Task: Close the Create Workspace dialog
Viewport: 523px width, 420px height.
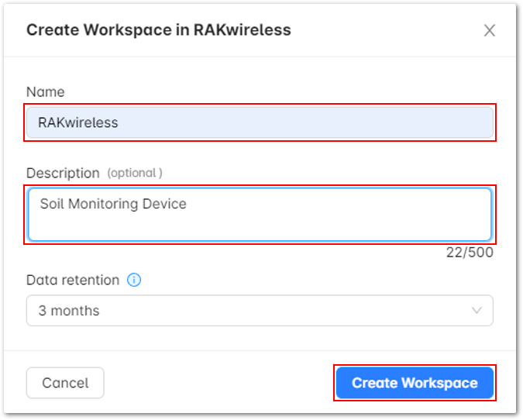Action: click(490, 30)
